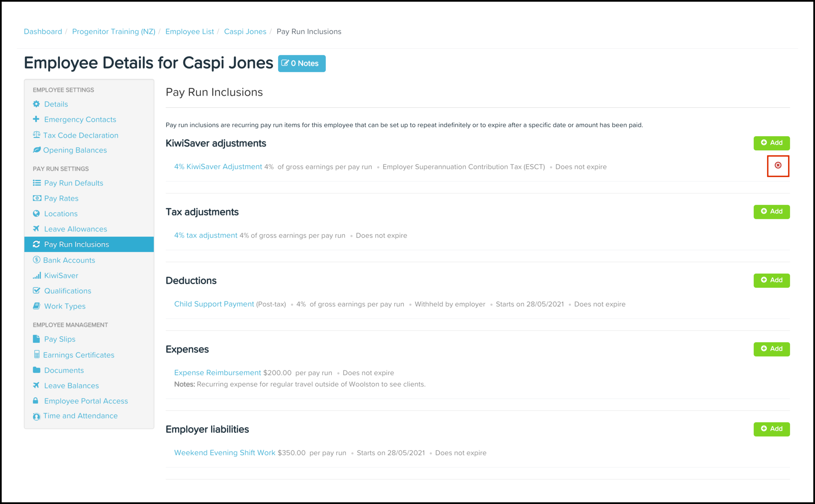This screenshot has width=815, height=504.
Task: Click the leaf icon next to Opening Balances
Action: [x=36, y=150]
